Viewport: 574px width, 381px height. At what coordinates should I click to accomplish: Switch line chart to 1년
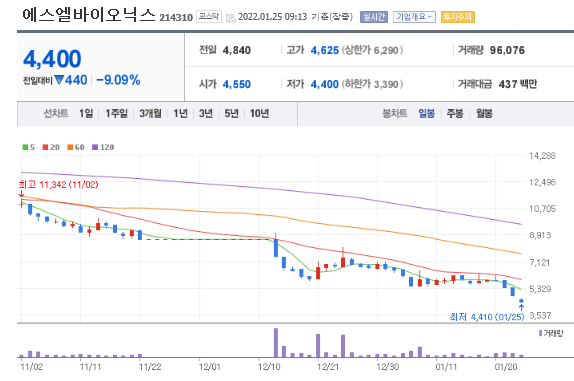180,113
